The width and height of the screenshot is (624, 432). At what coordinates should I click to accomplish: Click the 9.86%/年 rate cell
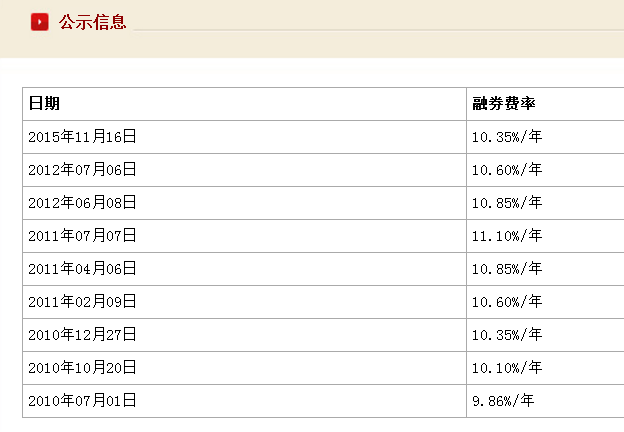click(x=503, y=401)
